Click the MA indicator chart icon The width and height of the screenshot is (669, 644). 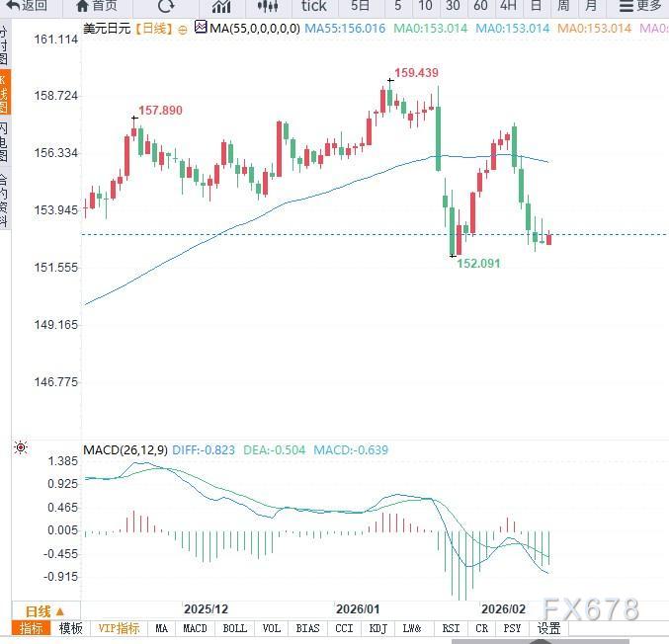coord(201,28)
